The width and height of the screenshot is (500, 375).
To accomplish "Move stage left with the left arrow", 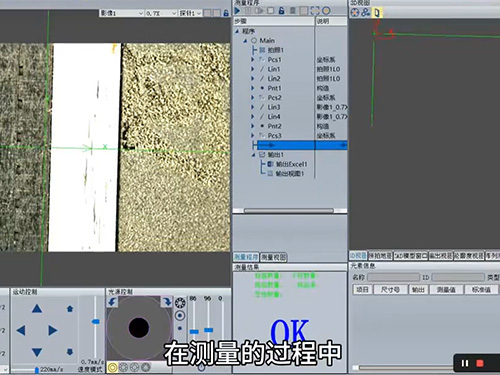I will 21,330.
